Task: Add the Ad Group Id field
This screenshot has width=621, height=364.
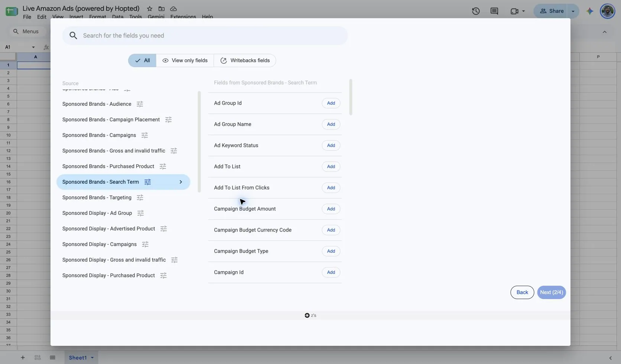Action: (331, 103)
